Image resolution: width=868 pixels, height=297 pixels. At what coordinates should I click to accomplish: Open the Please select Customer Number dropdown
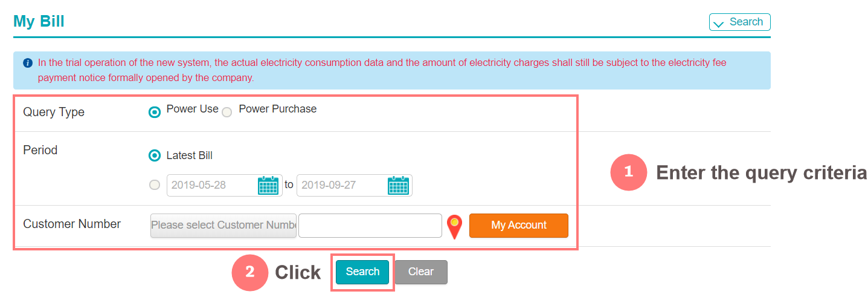223,225
